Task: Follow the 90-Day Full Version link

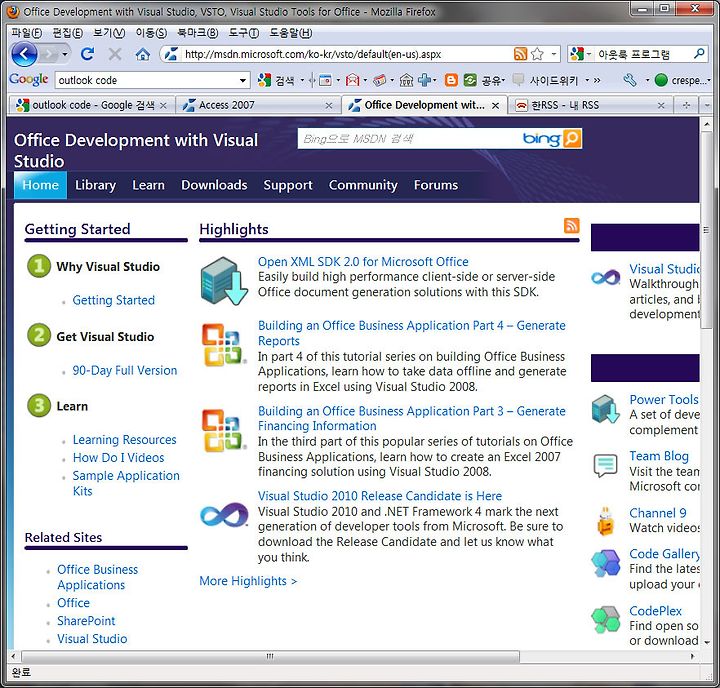Action: coord(124,370)
